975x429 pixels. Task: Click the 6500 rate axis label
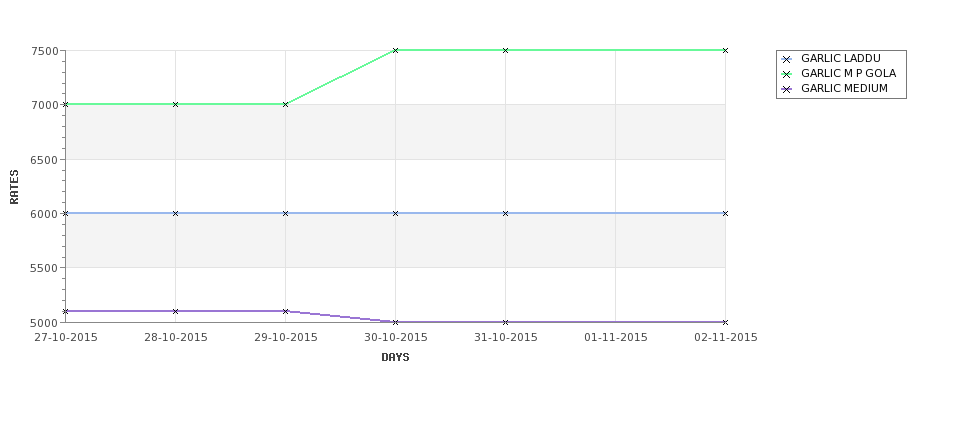pyautogui.click(x=45, y=160)
